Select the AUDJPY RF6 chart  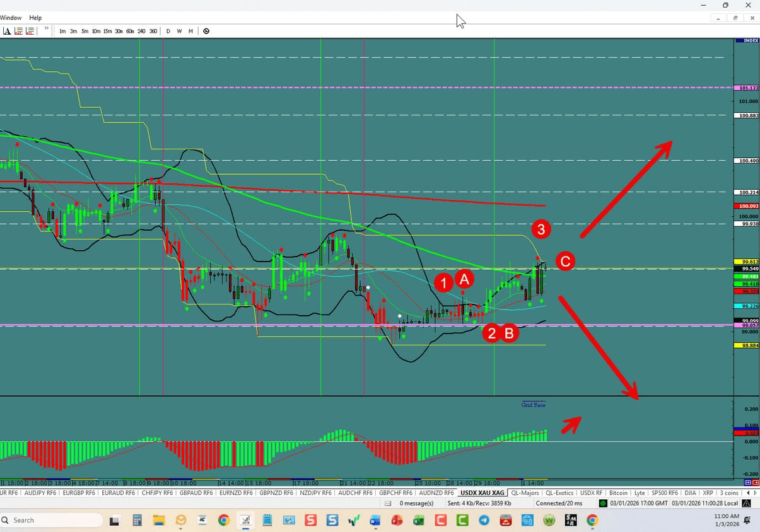(40, 493)
